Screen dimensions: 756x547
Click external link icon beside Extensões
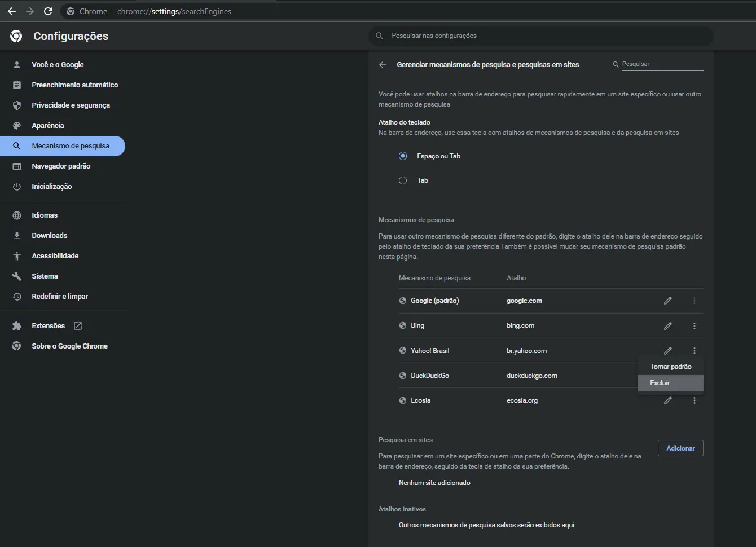point(78,326)
